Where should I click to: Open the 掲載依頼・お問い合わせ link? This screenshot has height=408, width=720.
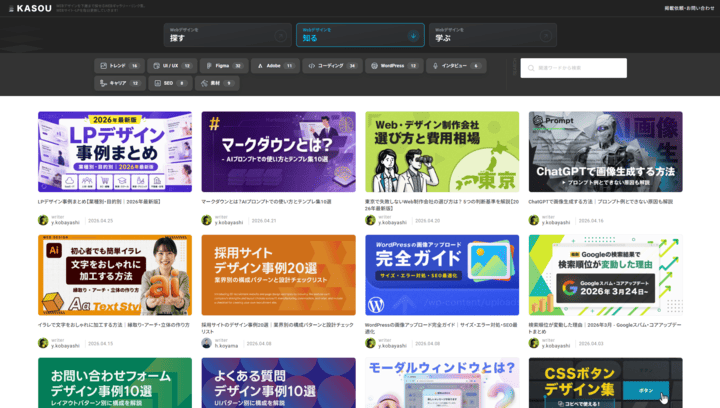tap(689, 8)
